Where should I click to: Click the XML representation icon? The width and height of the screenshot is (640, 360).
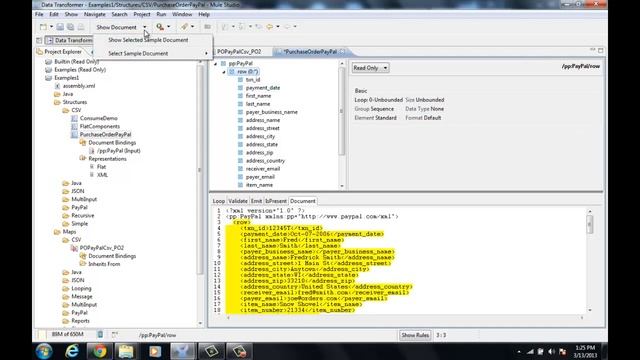point(91,175)
